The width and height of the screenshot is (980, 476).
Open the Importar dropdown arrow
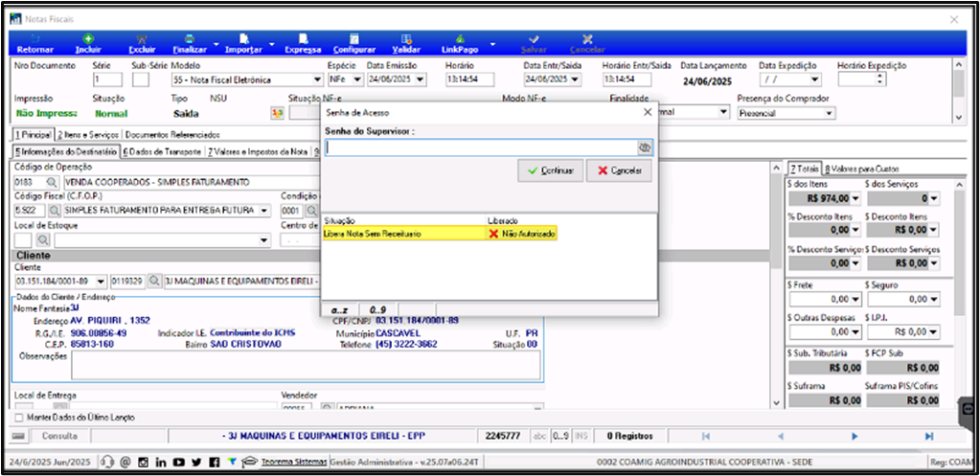(x=272, y=44)
